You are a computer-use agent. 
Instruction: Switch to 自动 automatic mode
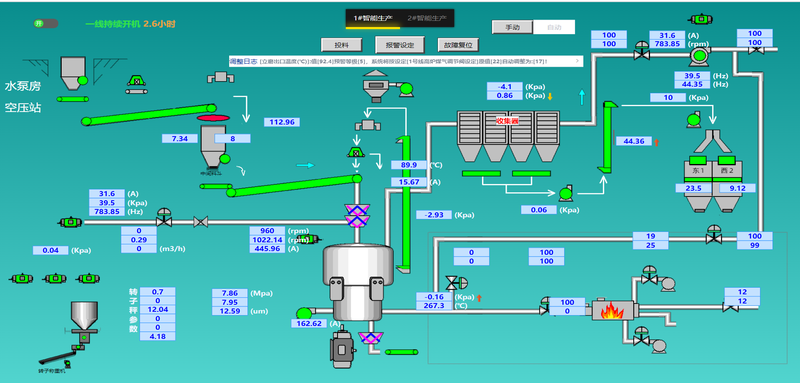554,27
